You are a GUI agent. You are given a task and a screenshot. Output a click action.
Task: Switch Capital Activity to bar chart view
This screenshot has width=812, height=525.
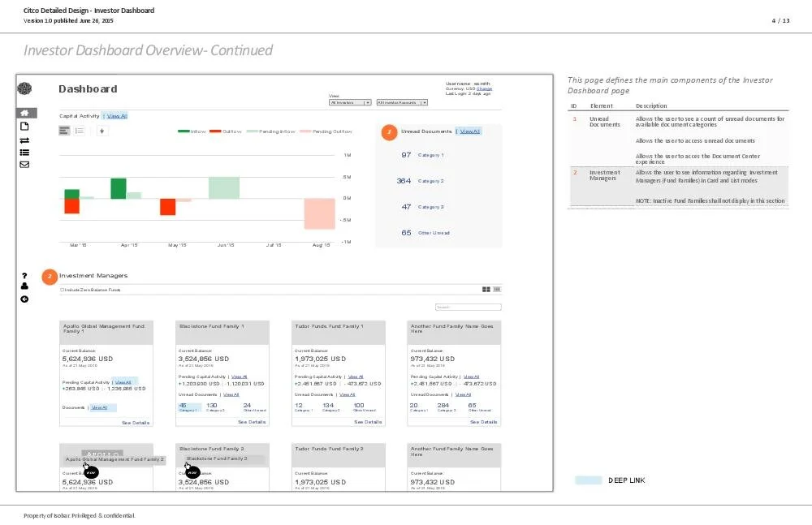(x=64, y=131)
